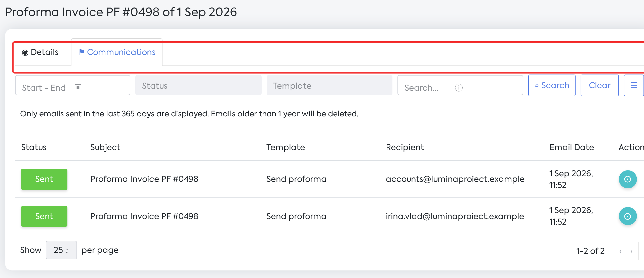The image size is (644, 278).
Task: Go to next page arrow
Action: click(x=631, y=251)
